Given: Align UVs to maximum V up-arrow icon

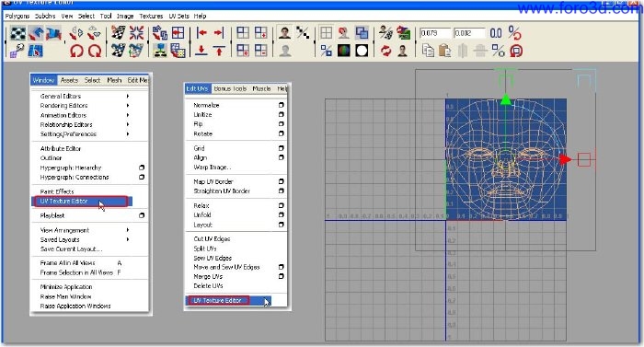Looking at the screenshot, I should coord(219,51).
